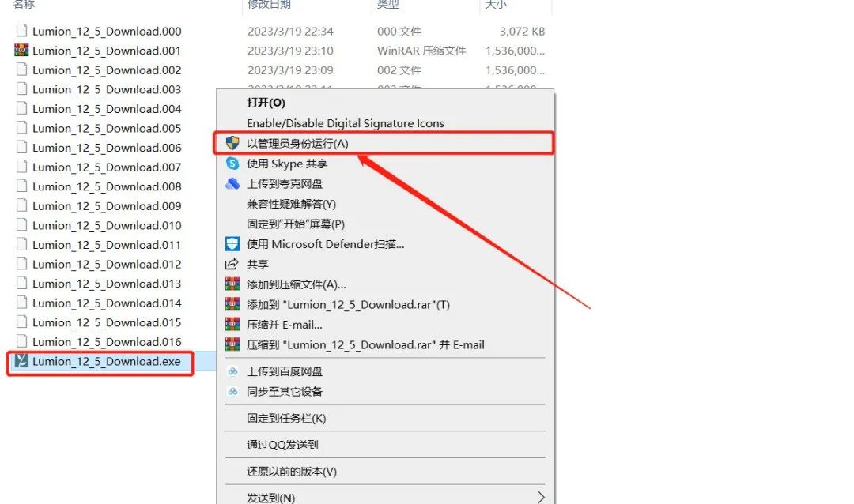
Task: Click the Baidu Netdisk upload icon
Action: coord(232,371)
